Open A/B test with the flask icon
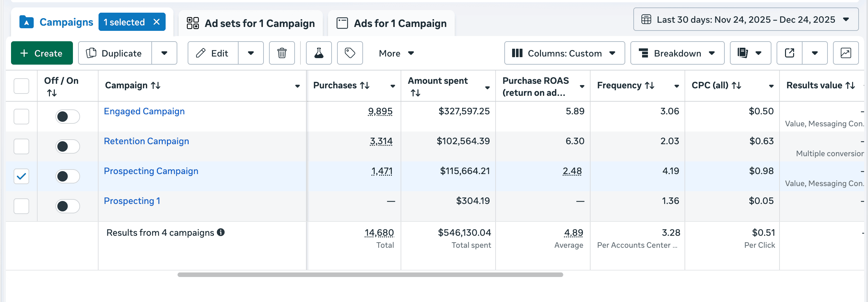Screen dimensions: 868x302 318,53
